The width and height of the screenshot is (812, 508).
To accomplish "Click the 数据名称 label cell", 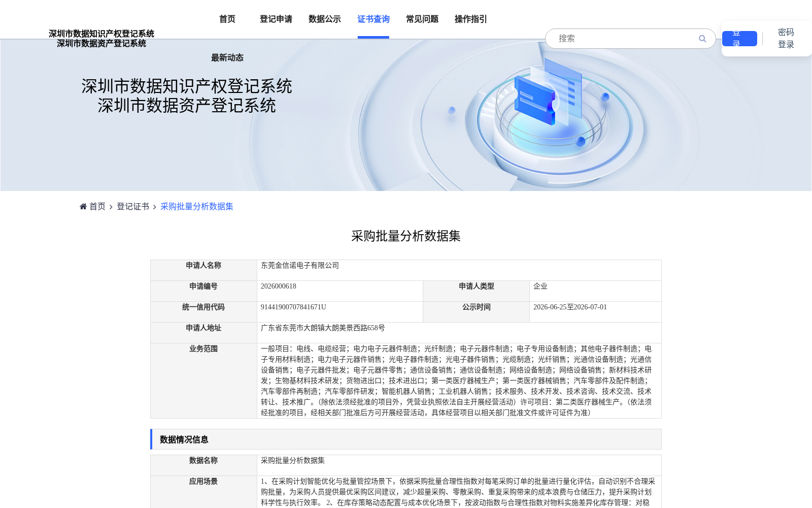I will [x=204, y=465].
